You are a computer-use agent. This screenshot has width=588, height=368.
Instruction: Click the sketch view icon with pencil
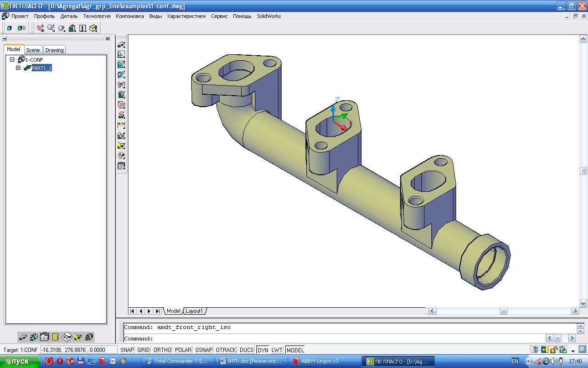click(x=72, y=28)
